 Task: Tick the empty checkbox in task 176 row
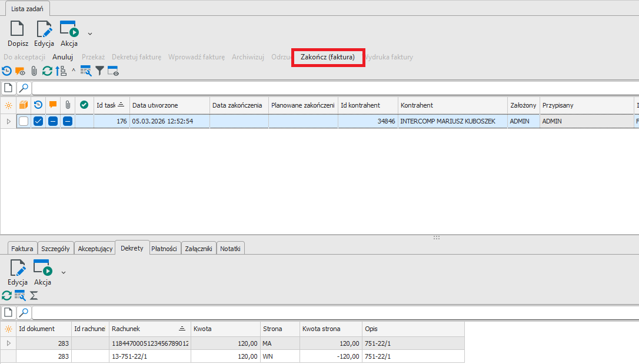[24, 121]
